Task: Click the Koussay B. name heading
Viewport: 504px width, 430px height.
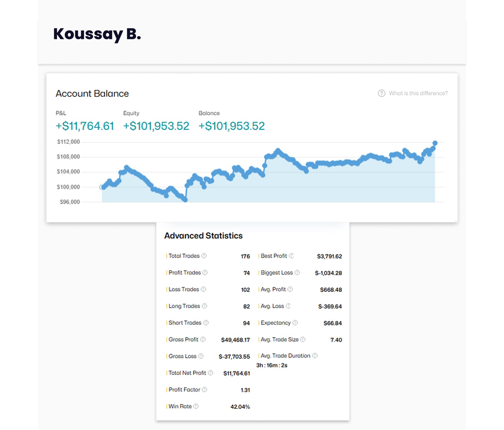Action: click(x=97, y=34)
